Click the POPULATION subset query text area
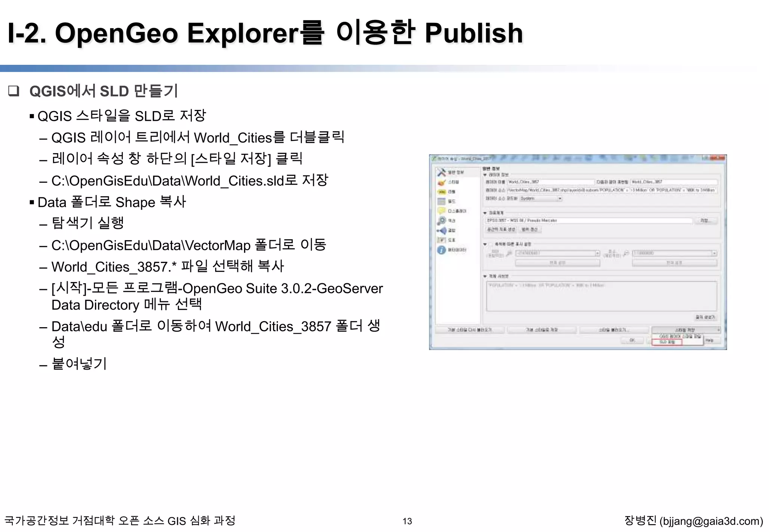Image resolution: width=769 pixels, height=532 pixels. pos(602,296)
